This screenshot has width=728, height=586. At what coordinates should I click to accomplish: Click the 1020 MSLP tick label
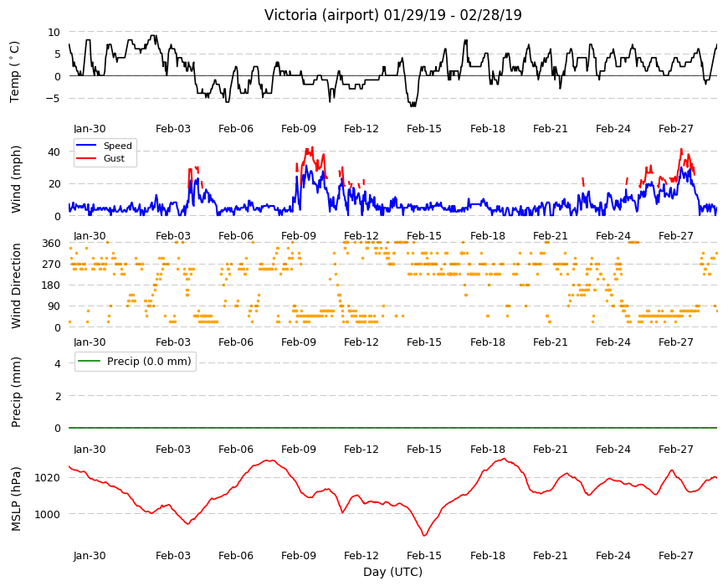click(x=48, y=478)
